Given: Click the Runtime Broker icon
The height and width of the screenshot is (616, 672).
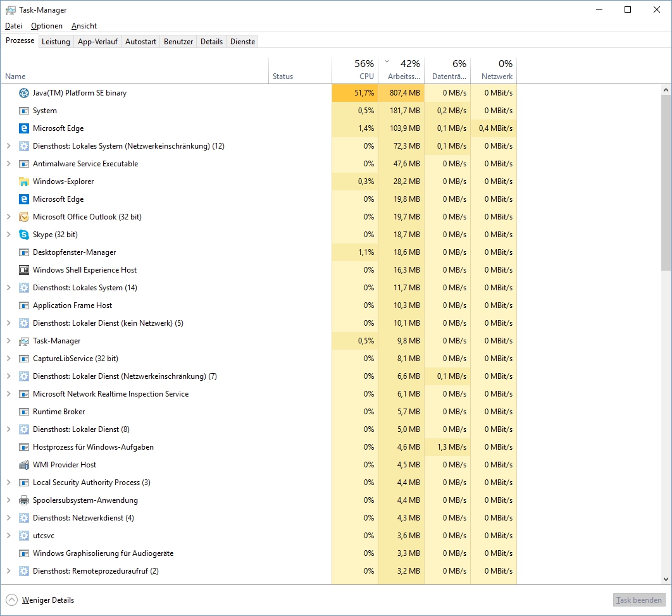Looking at the screenshot, I should [x=24, y=412].
